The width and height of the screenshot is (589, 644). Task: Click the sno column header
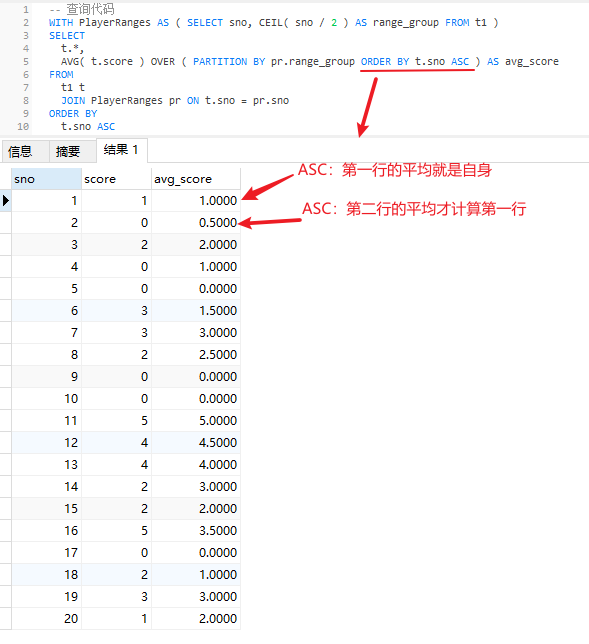click(x=46, y=179)
